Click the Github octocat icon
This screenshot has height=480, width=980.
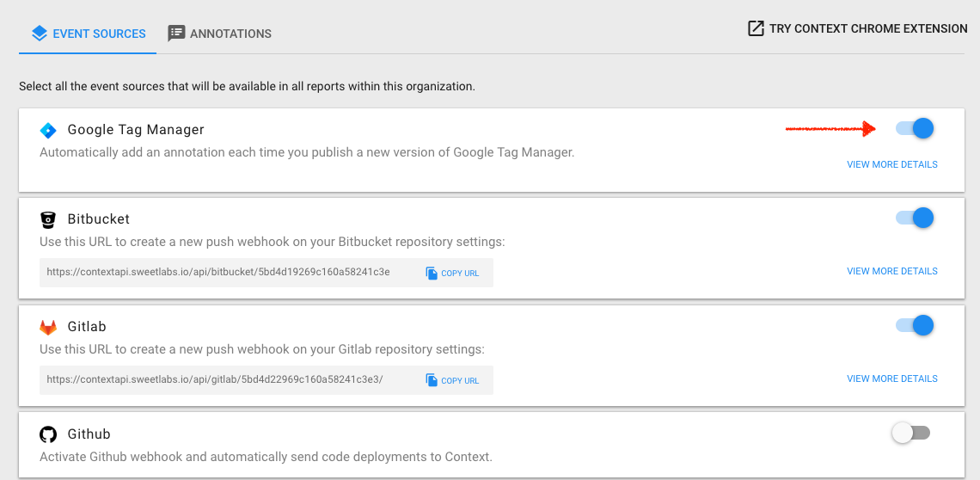48,434
